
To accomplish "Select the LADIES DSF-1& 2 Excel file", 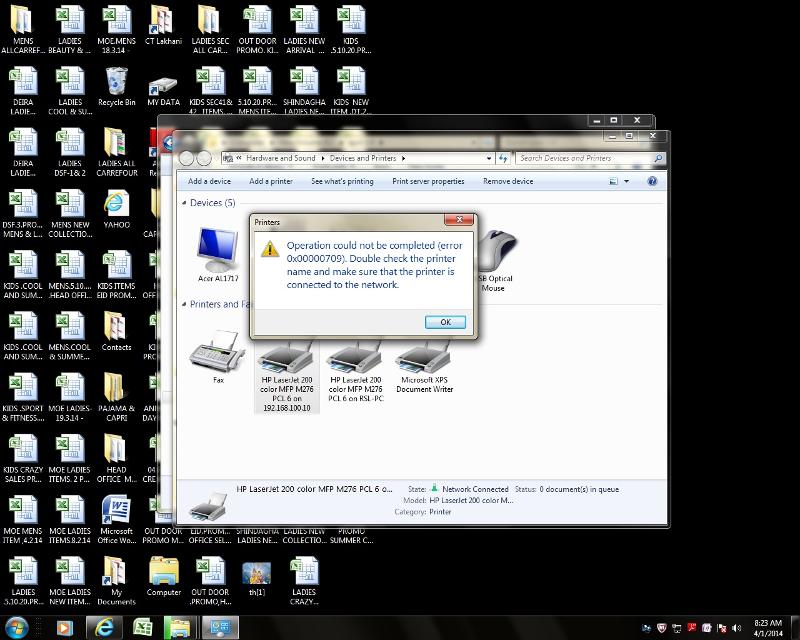I will click(x=70, y=152).
